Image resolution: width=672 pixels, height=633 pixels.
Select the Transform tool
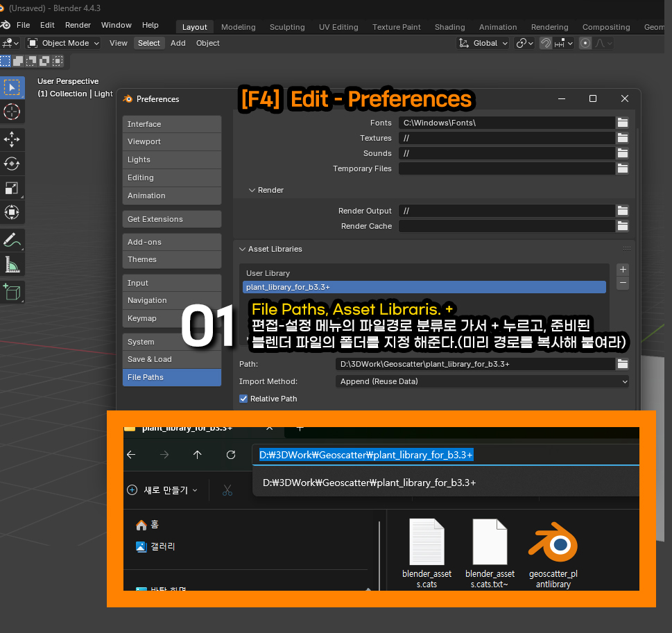click(x=12, y=212)
